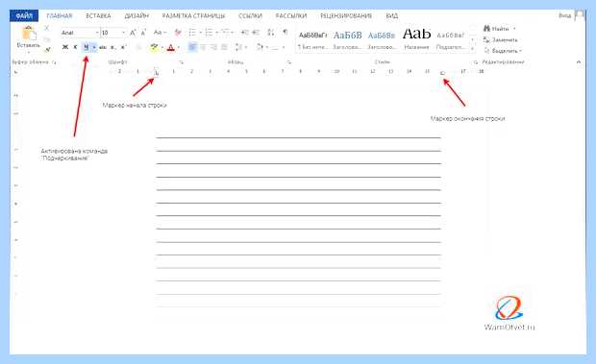The height and width of the screenshot is (364, 596).
Task: Click the Заменить replace button
Action: [500, 39]
